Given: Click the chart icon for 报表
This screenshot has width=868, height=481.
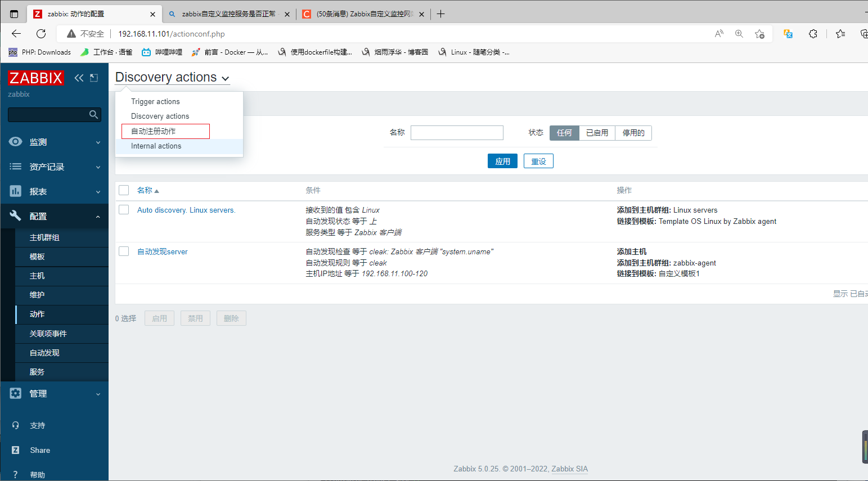Looking at the screenshot, I should point(16,191).
